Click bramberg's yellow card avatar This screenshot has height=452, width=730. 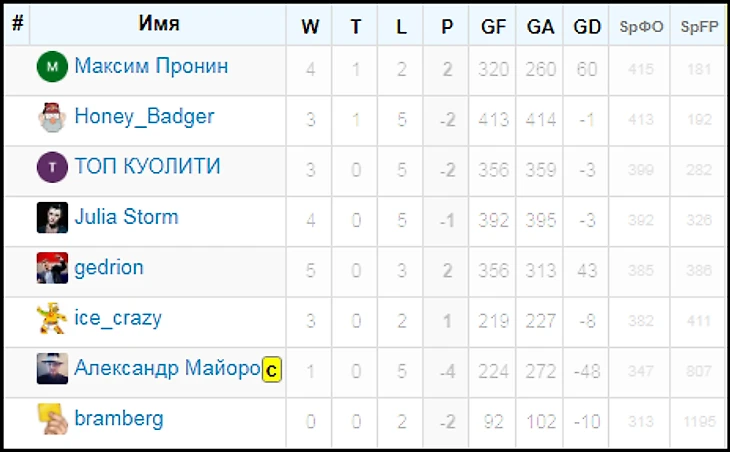click(52, 419)
